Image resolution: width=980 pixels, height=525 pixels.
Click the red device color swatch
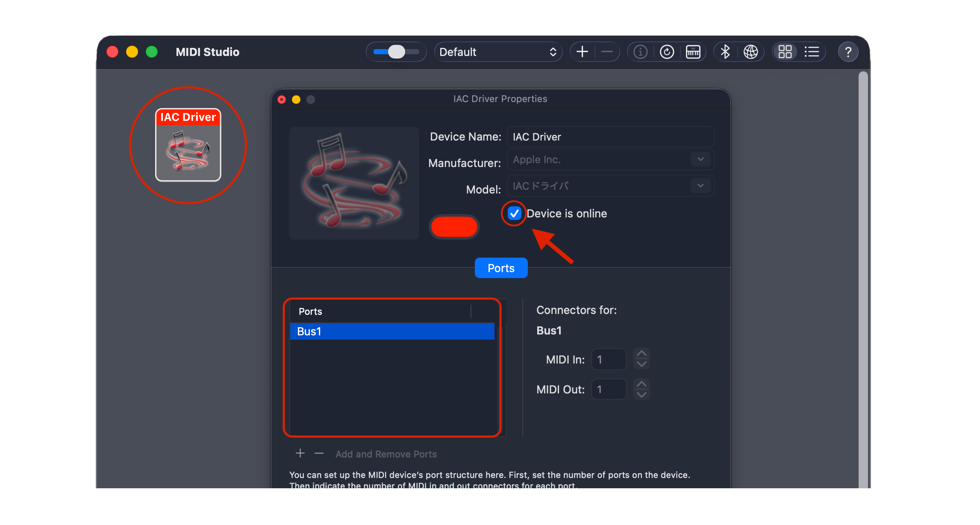click(454, 226)
